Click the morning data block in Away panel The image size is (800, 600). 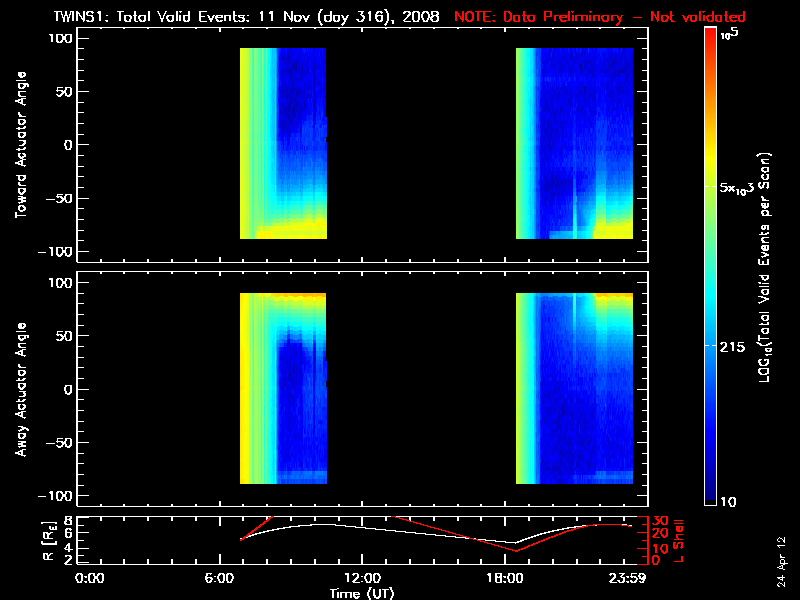pos(283,388)
